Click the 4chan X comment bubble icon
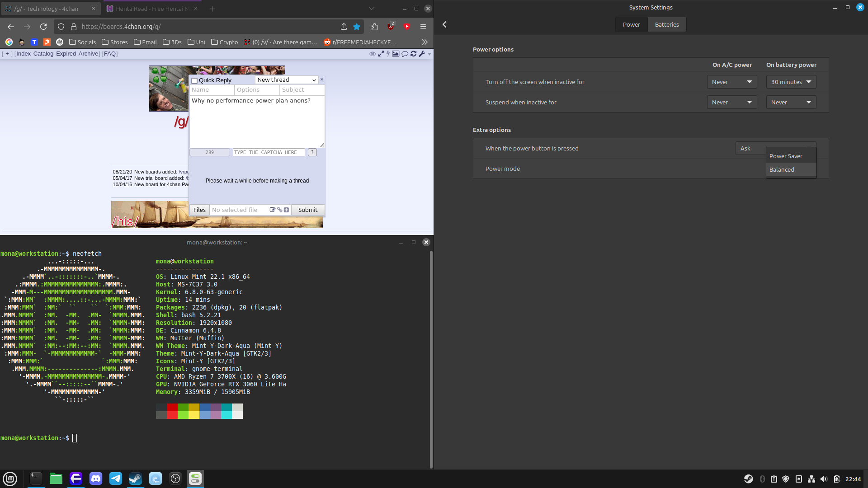This screenshot has height=488, width=868. tap(405, 54)
